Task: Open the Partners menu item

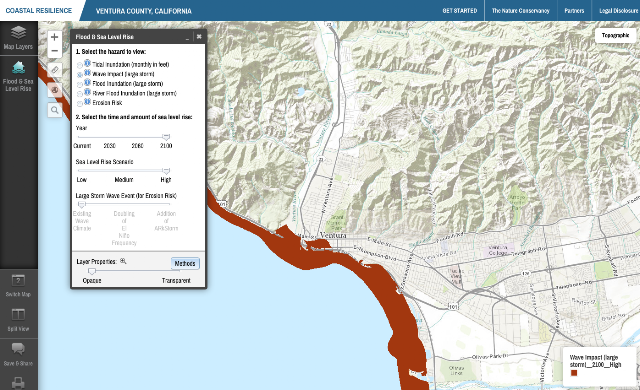Action: click(574, 11)
